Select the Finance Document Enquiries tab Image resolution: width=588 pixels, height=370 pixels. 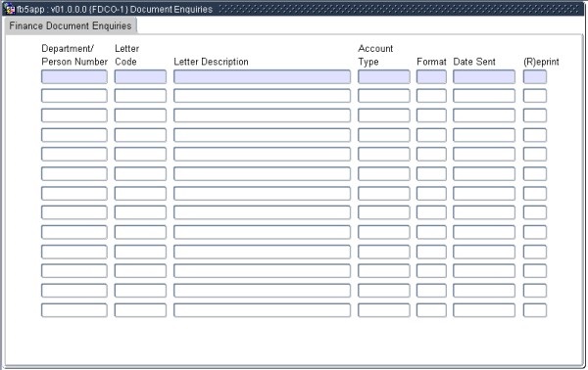point(71,25)
